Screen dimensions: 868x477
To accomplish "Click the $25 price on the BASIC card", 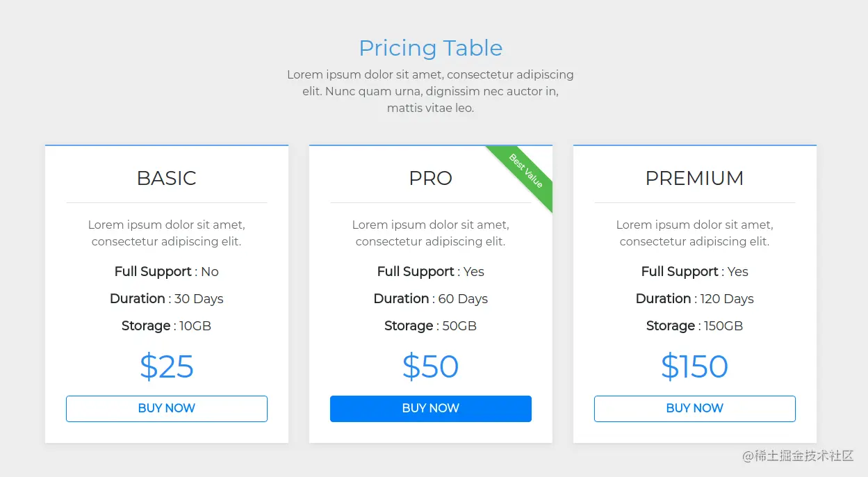I will (x=166, y=366).
